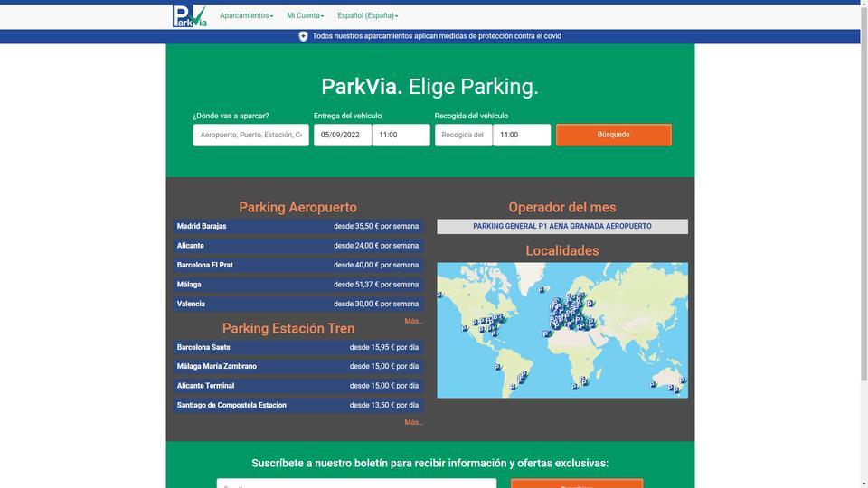Image resolution: width=868 pixels, height=488 pixels.
Task: Open Málaga airport parking row
Action: click(x=298, y=285)
